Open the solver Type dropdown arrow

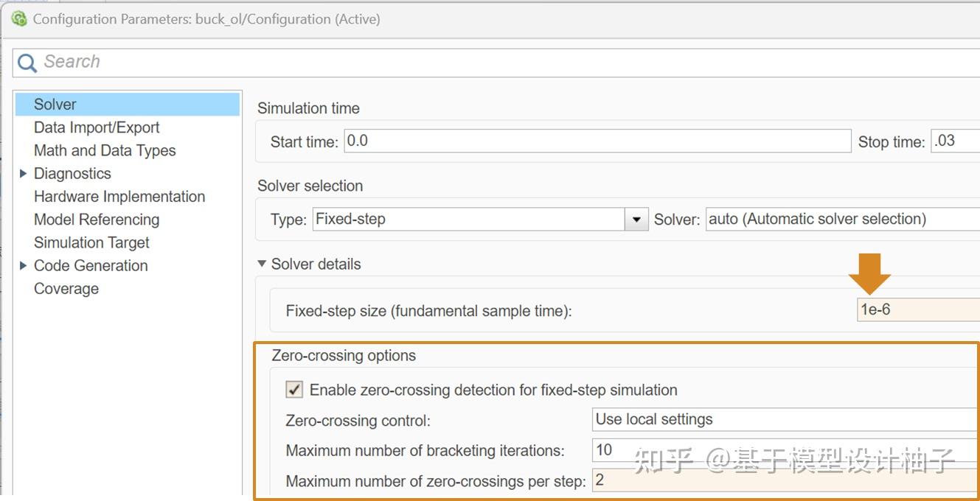[636, 220]
